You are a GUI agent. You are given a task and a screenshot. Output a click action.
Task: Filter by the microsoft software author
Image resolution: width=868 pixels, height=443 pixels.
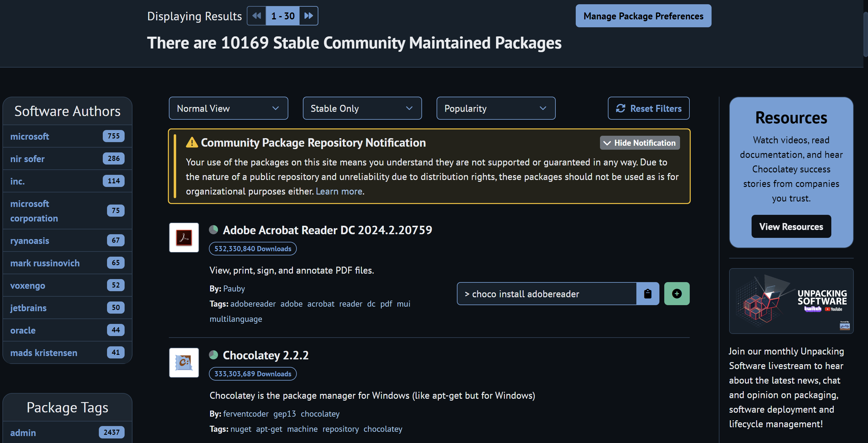(30, 136)
